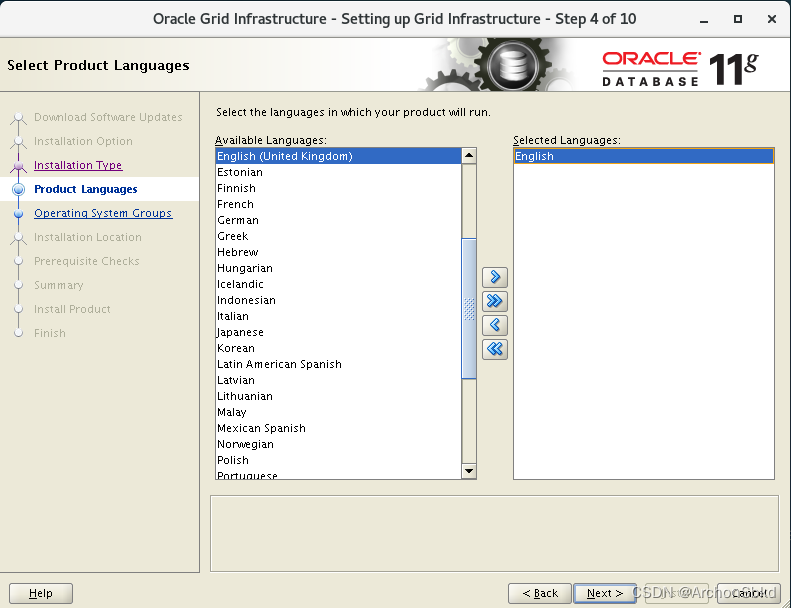Close the Oracle installer window
Viewport: 791px width, 608px height.
(771, 19)
